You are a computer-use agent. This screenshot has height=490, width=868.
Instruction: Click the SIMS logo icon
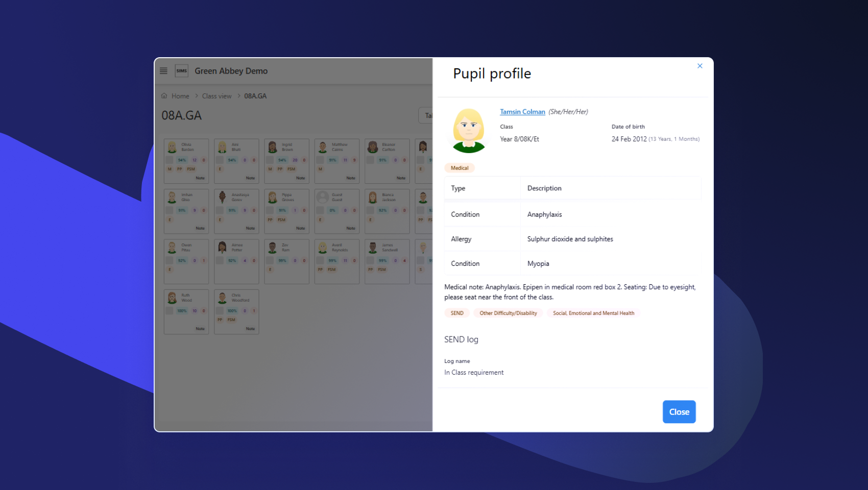(x=181, y=71)
